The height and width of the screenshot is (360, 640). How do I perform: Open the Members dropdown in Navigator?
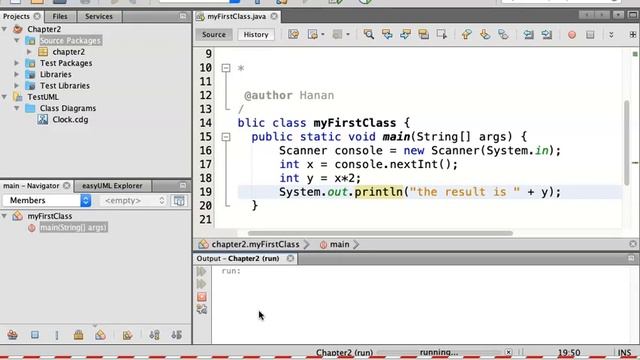pyautogui.click(x=47, y=200)
